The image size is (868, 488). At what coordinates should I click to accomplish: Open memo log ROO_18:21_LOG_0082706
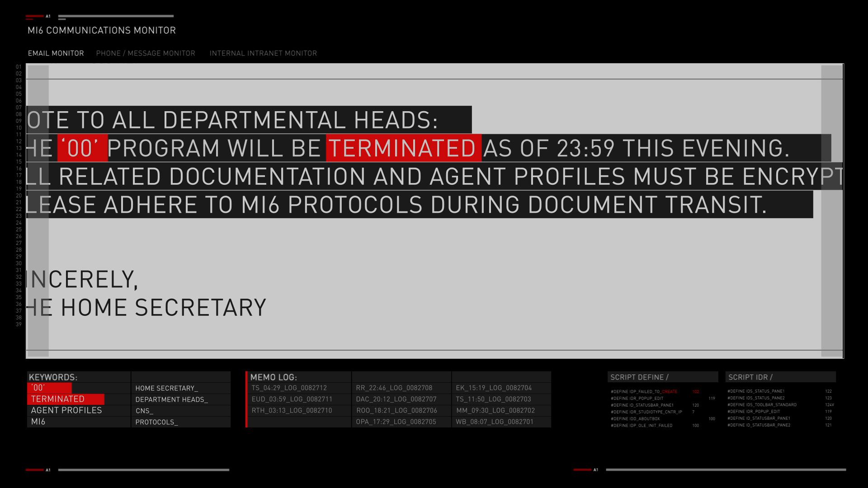(x=396, y=410)
